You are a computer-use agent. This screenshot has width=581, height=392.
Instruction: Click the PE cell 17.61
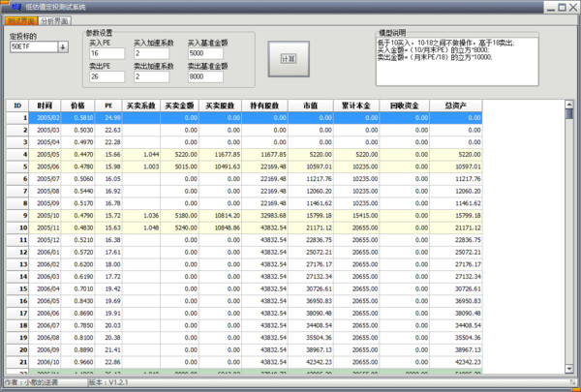point(108,253)
